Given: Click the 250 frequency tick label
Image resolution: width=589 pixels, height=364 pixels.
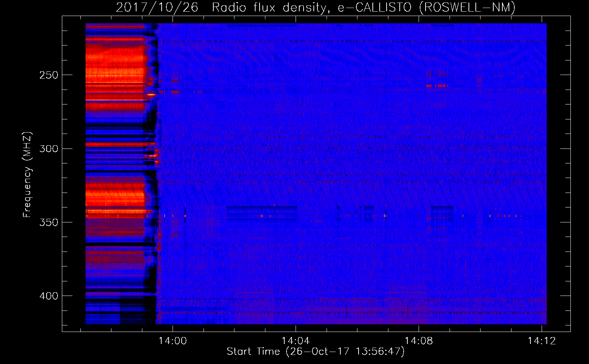Looking at the screenshot, I should click(x=49, y=75).
